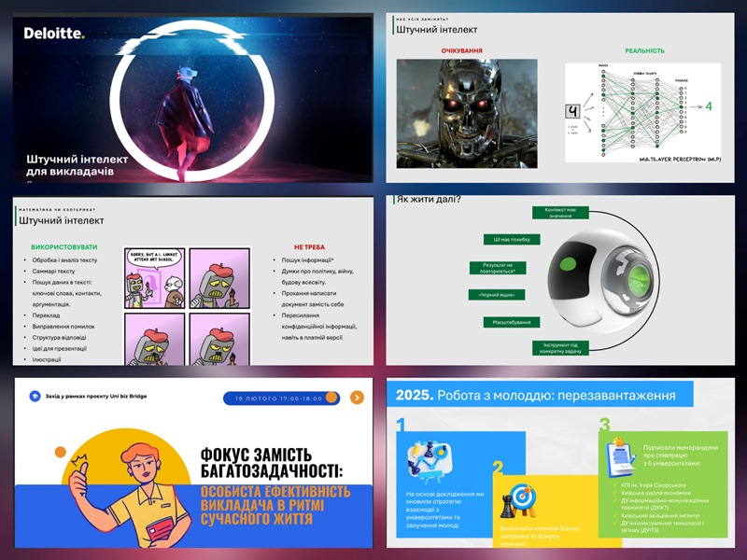The image size is (747, 560).
Task: Click the 'ШІ має похибку' green box
Action: pos(512,239)
